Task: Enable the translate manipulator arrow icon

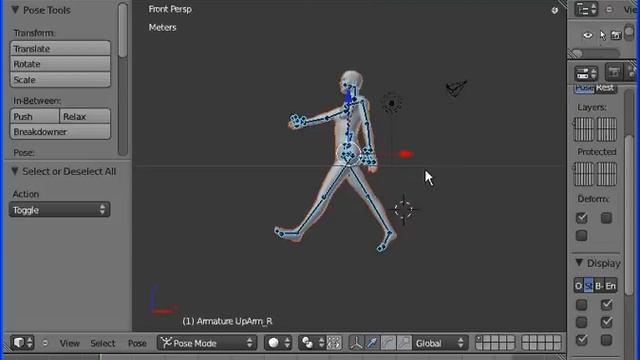Action: click(x=372, y=343)
